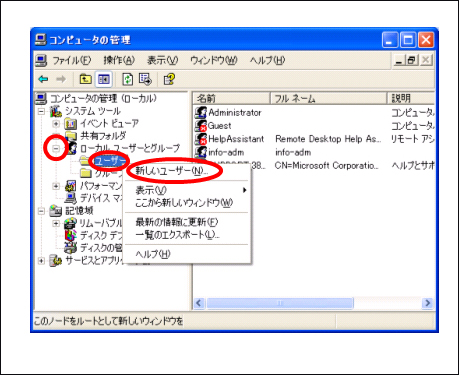Click the Refresh toolbar icon
The image size is (459, 375).
tap(128, 79)
